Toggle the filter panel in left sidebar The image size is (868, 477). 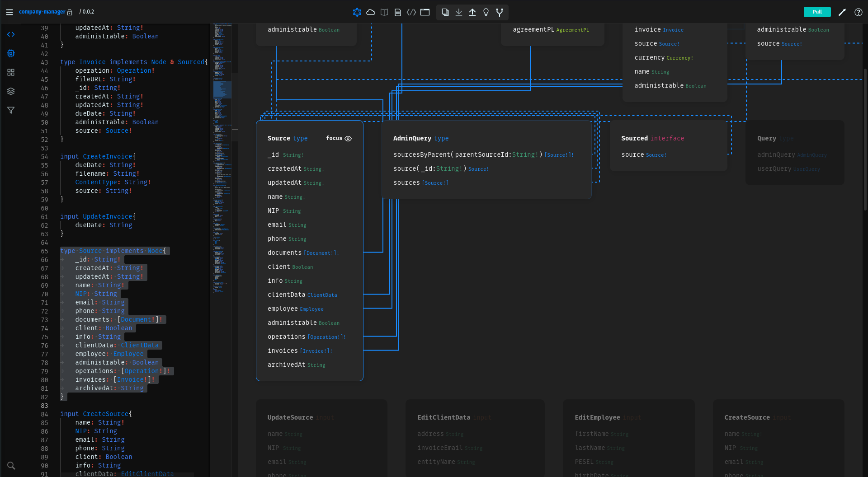[11, 110]
